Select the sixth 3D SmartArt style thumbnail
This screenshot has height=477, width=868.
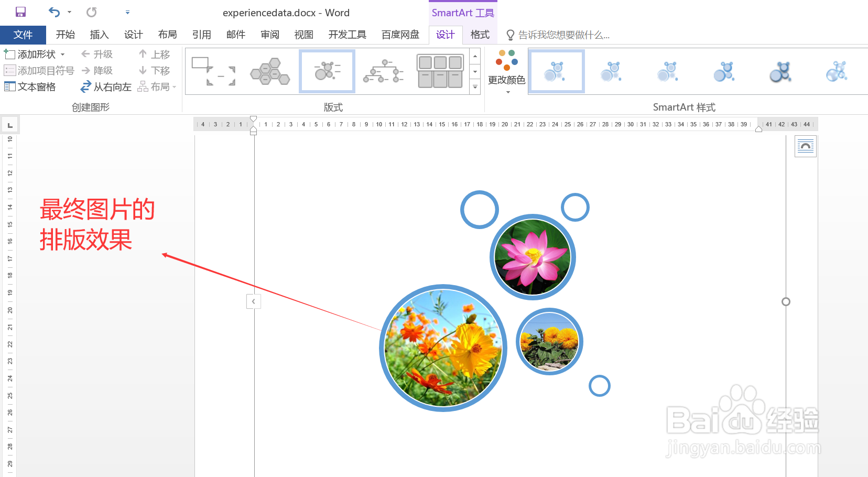(x=838, y=71)
